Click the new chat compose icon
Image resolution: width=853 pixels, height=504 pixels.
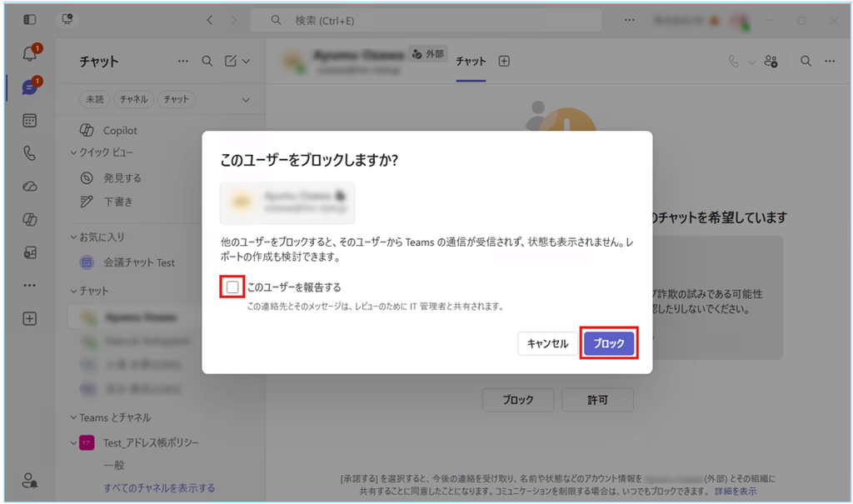(x=231, y=61)
